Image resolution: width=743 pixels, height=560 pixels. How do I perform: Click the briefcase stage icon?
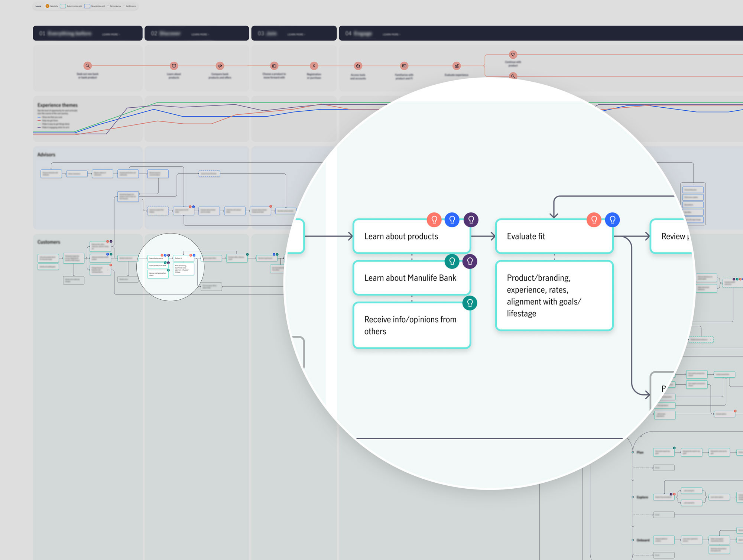(x=274, y=66)
